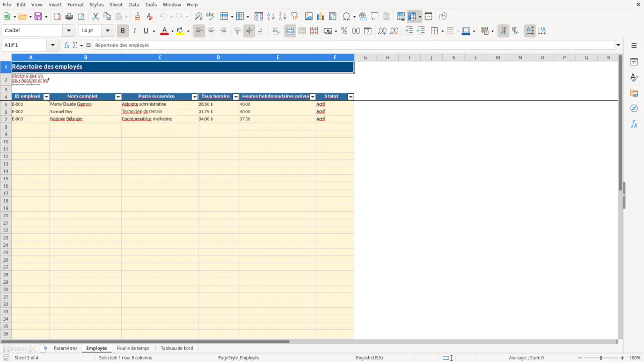Export the sheet directly as PDF
Image resolution: width=644 pixels, height=362 pixels.
pos(57,17)
